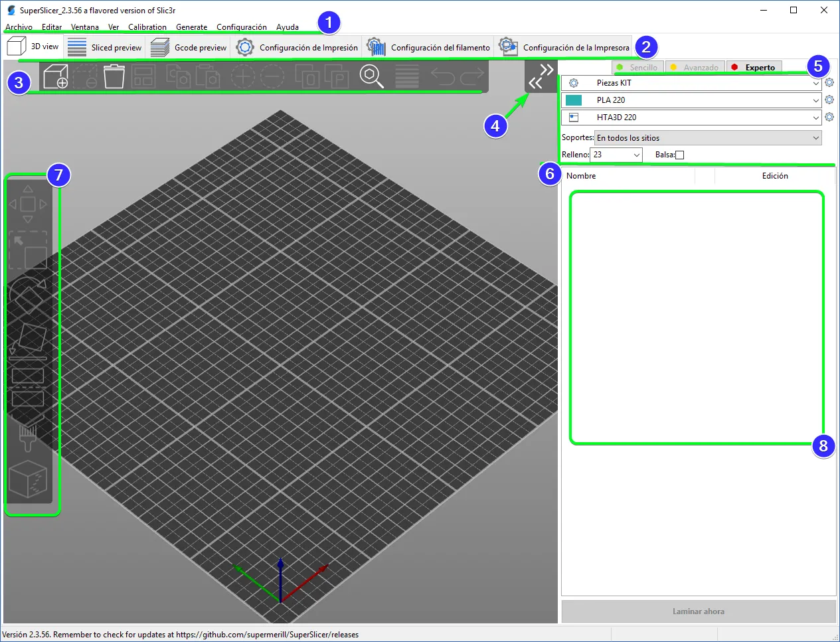840x642 pixels.
Task: Open the Piezas KIT print profile dropdown
Action: point(692,83)
